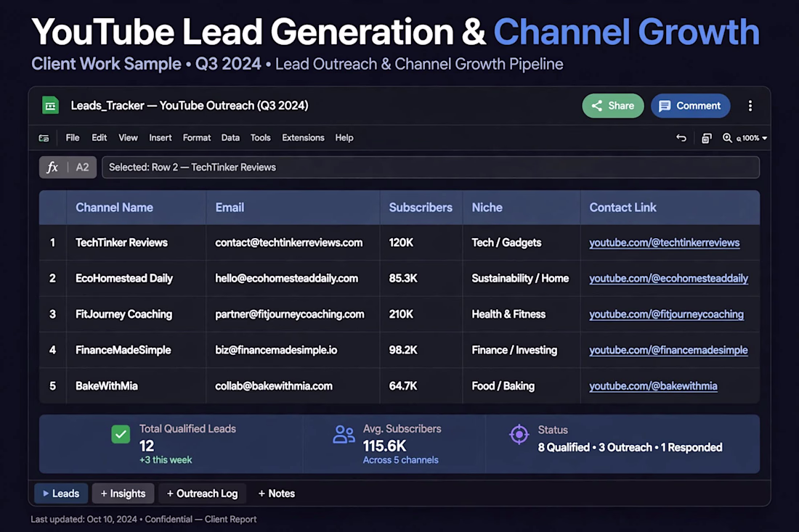The width and height of the screenshot is (799, 532).
Task: Open youtube.com/@fitjourneycoaching link
Action: pyautogui.click(x=667, y=314)
